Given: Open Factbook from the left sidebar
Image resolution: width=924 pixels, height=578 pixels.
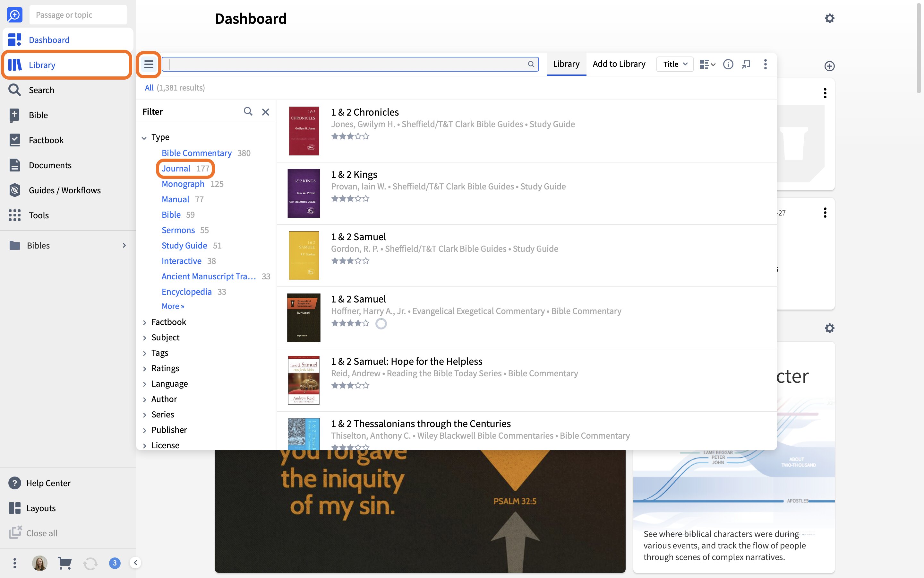Looking at the screenshot, I should pyautogui.click(x=68, y=140).
